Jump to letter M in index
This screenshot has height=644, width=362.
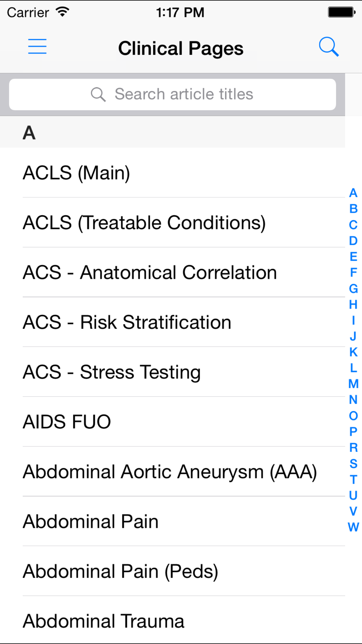click(353, 384)
